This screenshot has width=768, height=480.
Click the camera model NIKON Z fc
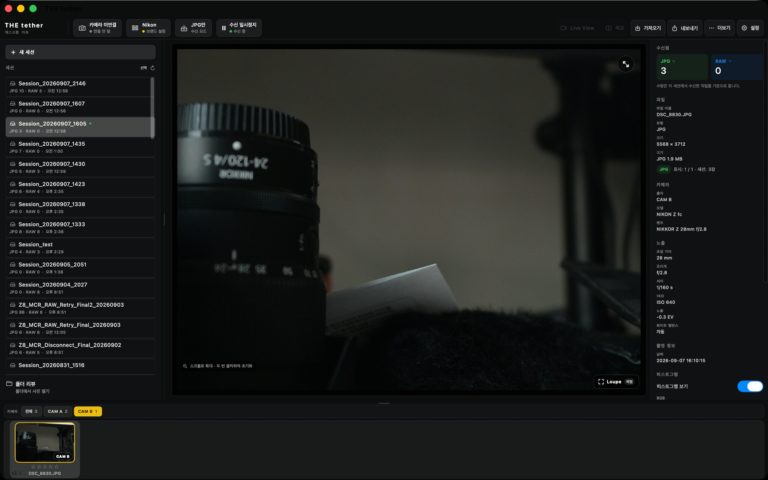tap(669, 215)
